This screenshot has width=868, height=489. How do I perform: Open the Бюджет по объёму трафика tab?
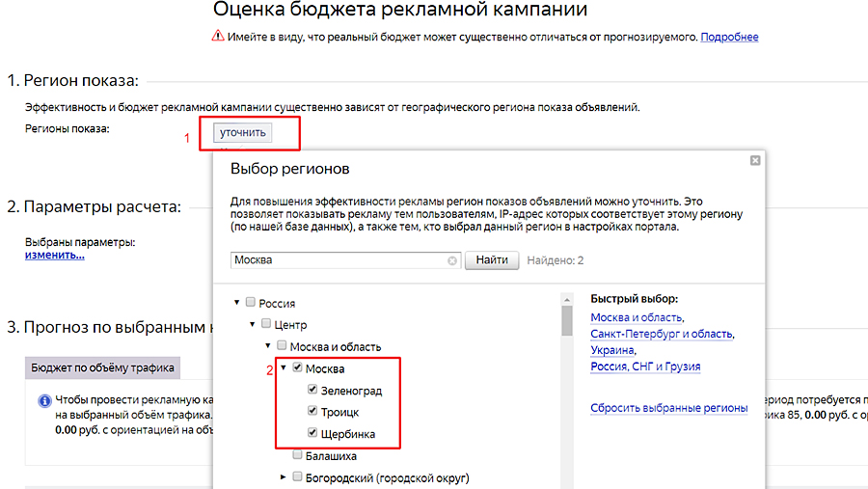[x=102, y=367]
